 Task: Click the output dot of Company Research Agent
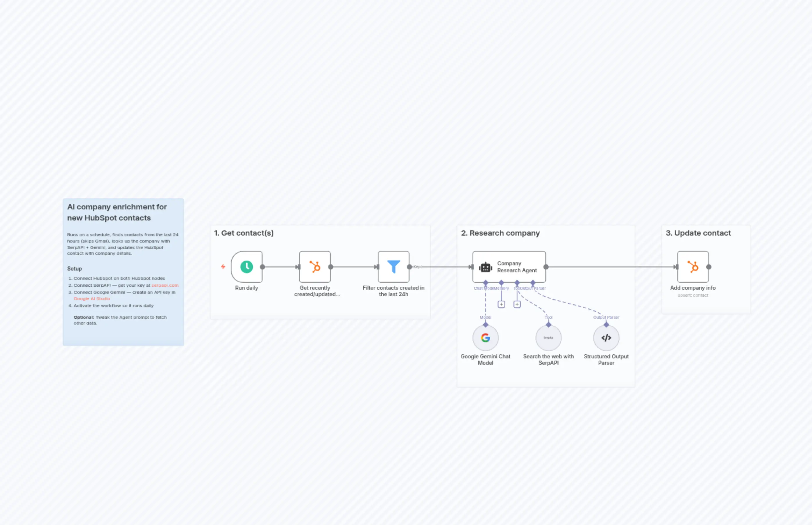coord(546,267)
